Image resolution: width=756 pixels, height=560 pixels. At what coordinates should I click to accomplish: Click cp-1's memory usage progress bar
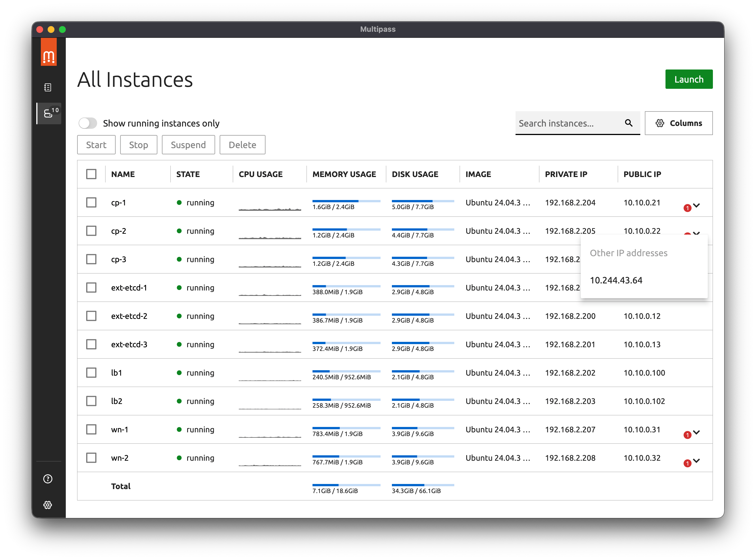pos(346,200)
